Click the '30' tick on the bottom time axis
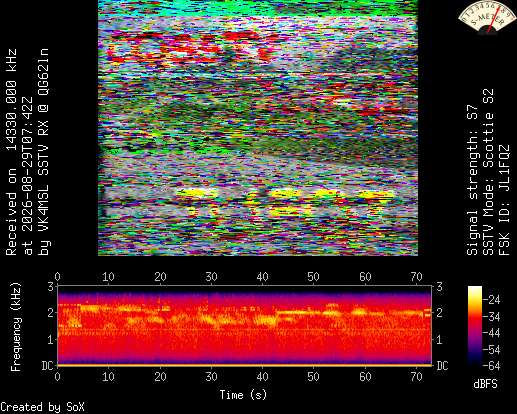 pos(211,377)
